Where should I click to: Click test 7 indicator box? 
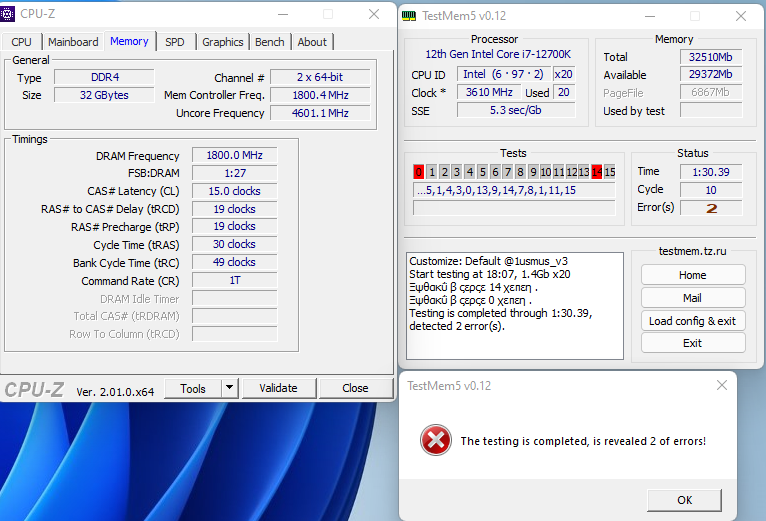508,172
